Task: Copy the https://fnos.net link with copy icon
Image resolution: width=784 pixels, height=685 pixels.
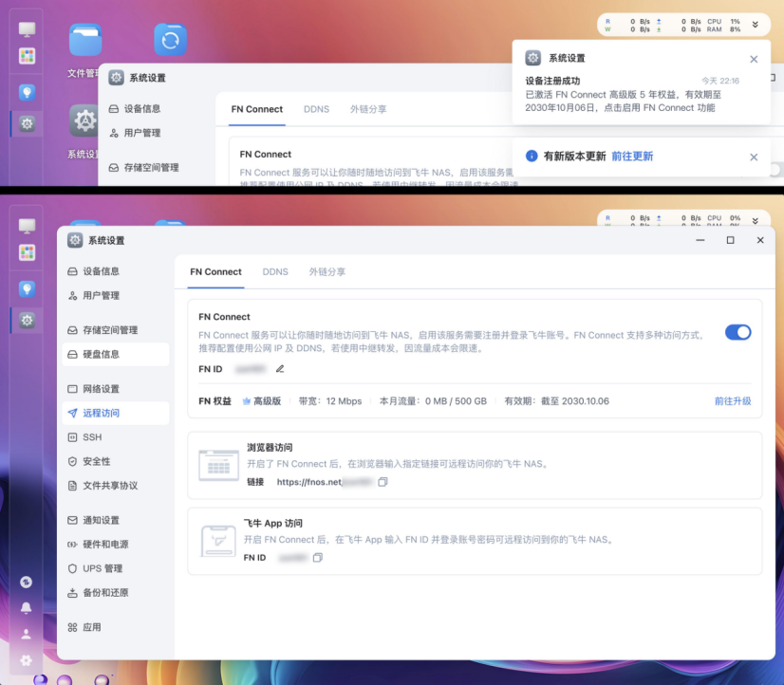Action: (383, 482)
